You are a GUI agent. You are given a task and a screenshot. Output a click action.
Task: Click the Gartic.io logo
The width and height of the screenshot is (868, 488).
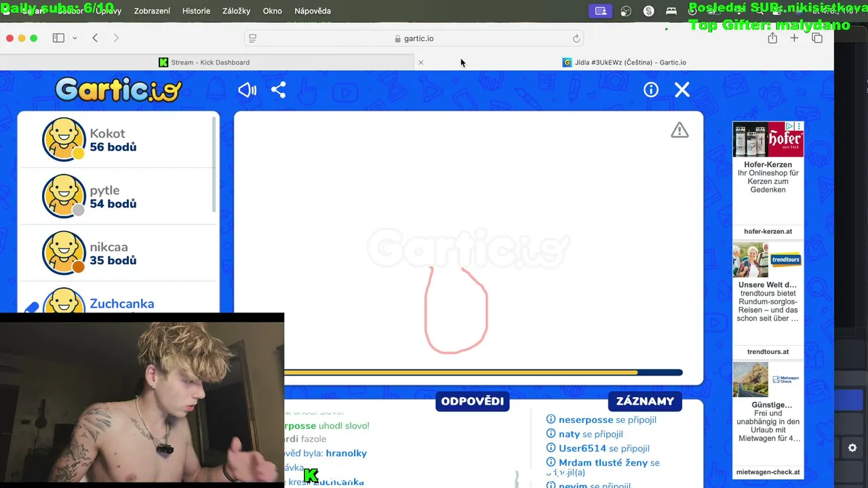pos(119,89)
